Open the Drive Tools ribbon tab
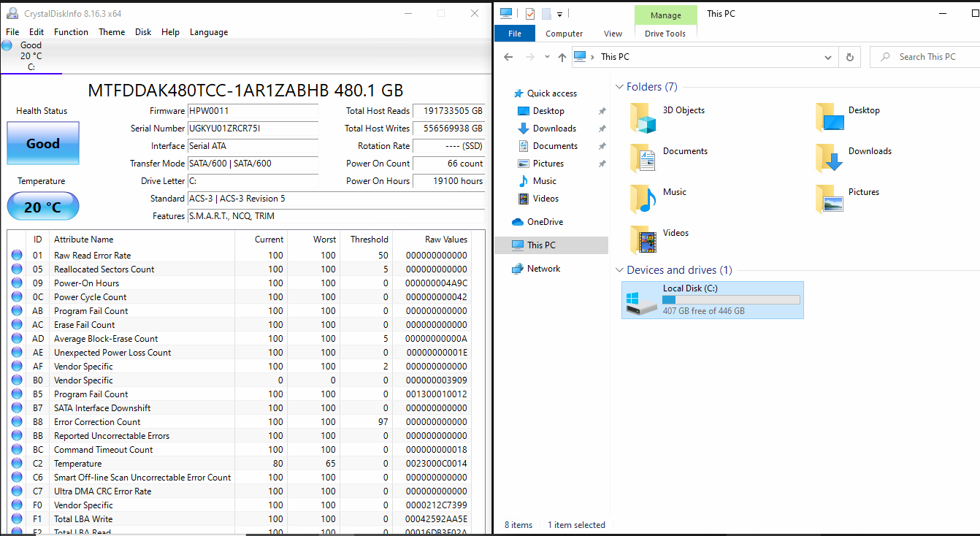Screen dimensions: 980x536 coord(665,34)
